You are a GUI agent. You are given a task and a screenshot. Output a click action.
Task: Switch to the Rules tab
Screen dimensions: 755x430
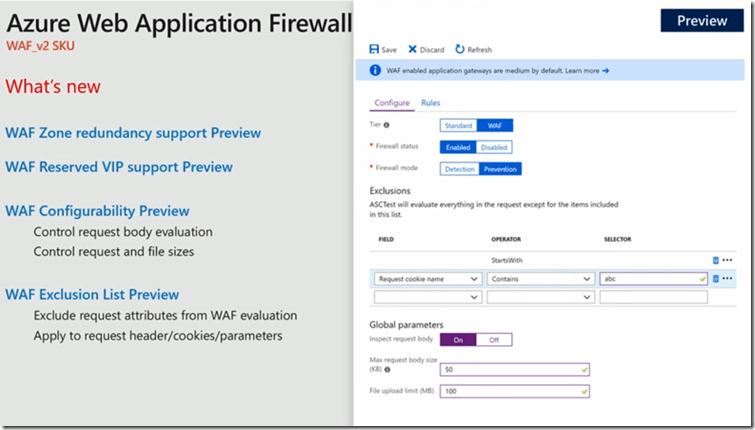point(430,103)
